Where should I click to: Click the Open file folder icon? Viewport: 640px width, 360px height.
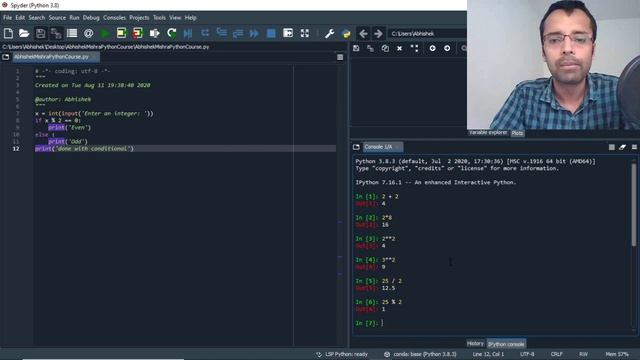point(24,33)
